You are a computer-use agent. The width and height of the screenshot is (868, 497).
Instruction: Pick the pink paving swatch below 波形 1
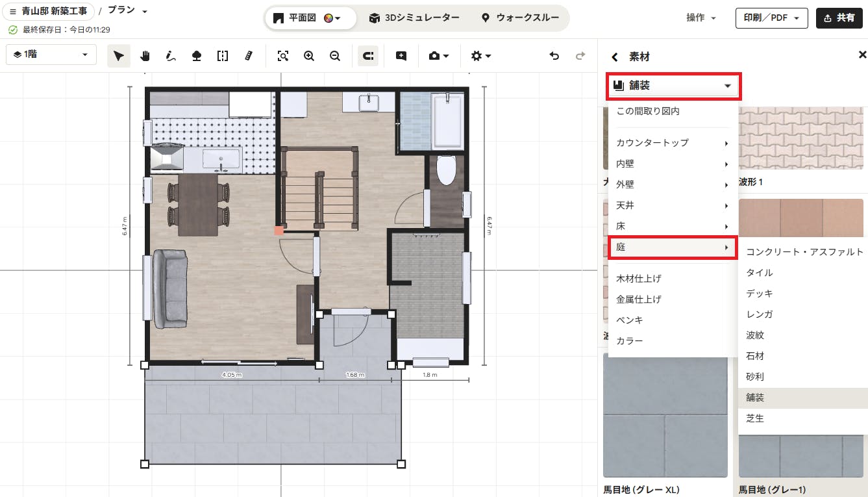[801, 220]
